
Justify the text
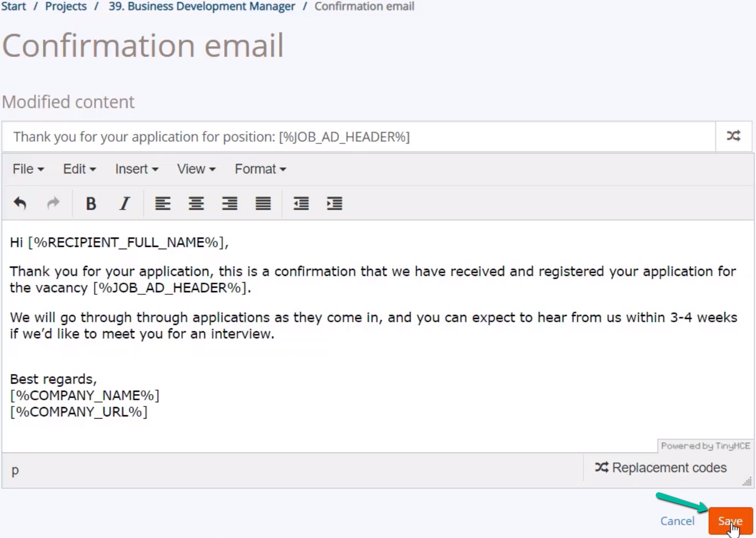coord(263,203)
